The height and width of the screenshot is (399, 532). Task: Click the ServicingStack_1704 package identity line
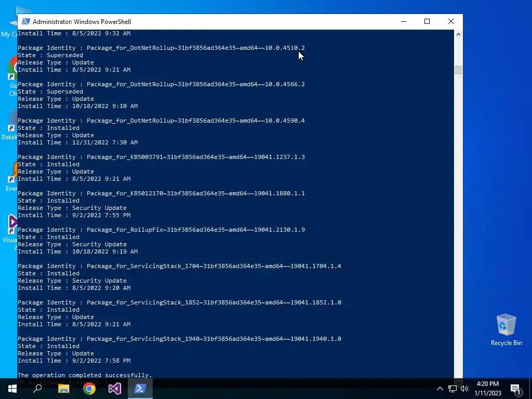tap(179, 266)
